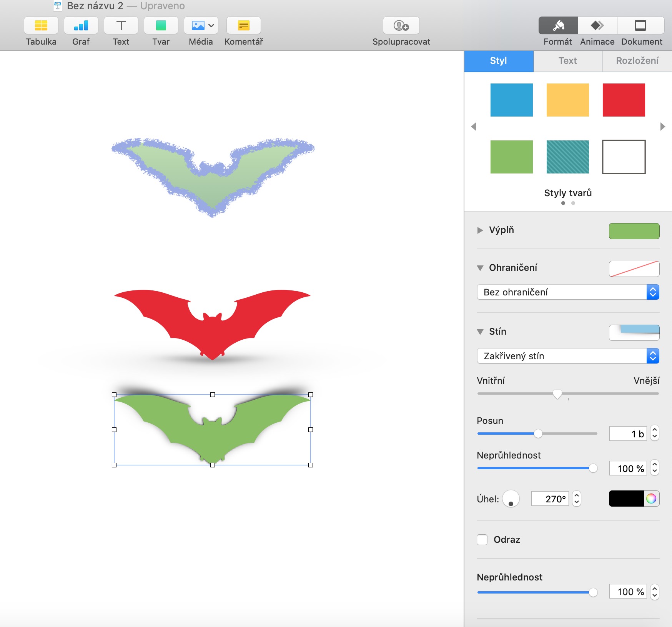Click the Spolupracovat collaborate icon

[401, 26]
